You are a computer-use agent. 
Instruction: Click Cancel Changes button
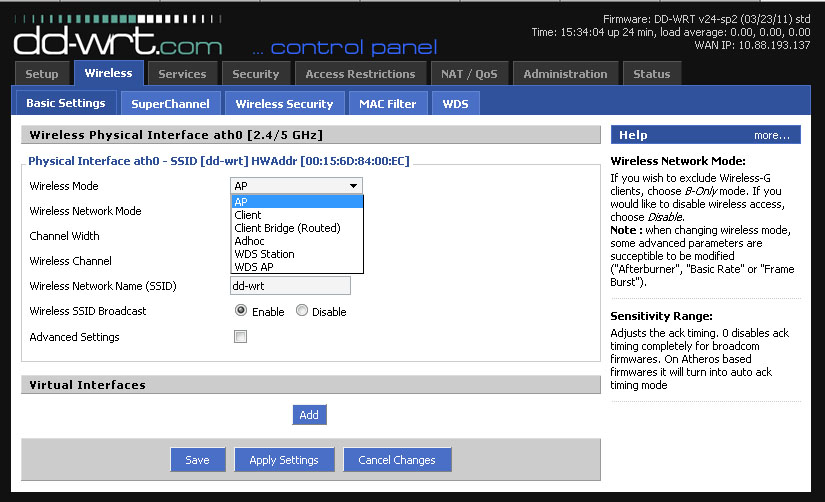click(x=397, y=460)
